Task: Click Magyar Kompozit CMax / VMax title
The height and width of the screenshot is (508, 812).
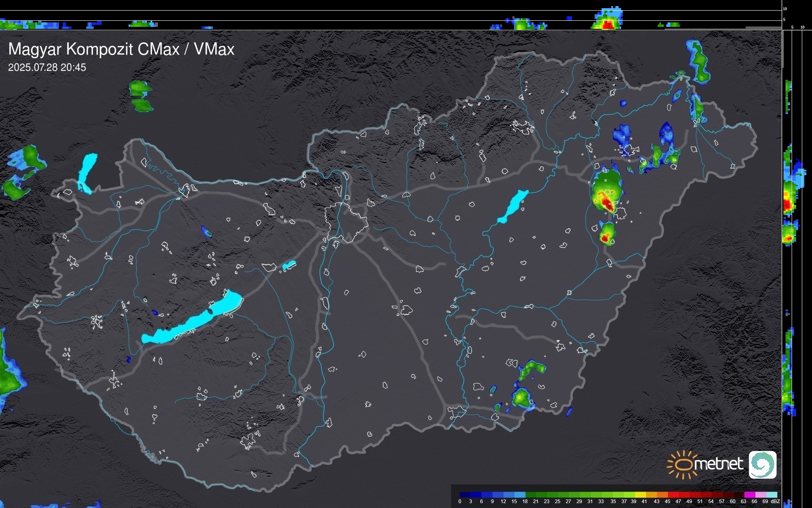Action: pos(121,49)
